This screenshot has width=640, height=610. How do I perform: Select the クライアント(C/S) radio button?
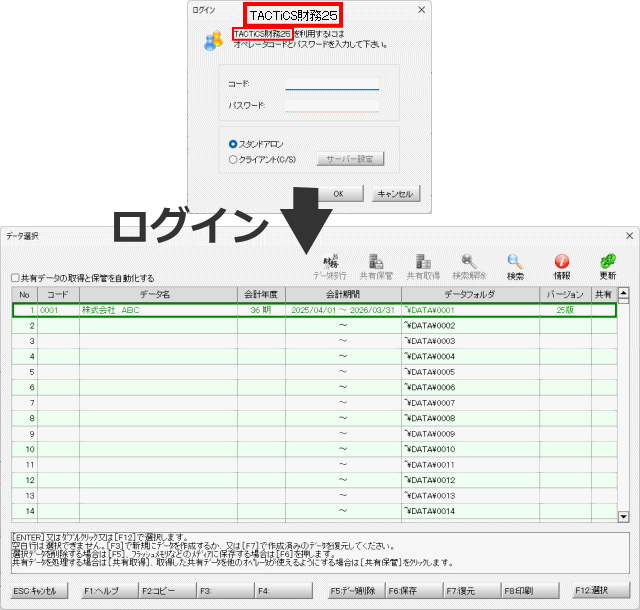pos(233,159)
